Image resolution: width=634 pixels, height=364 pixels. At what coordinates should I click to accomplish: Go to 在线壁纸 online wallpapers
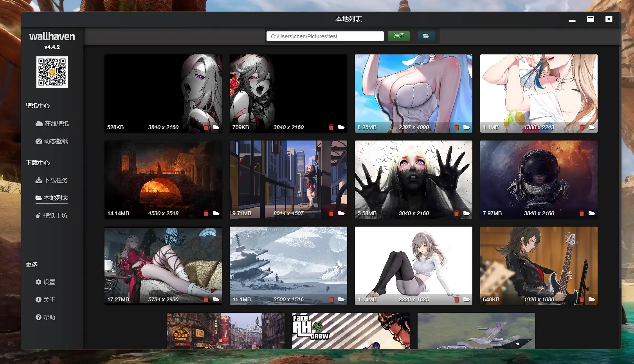pos(52,123)
